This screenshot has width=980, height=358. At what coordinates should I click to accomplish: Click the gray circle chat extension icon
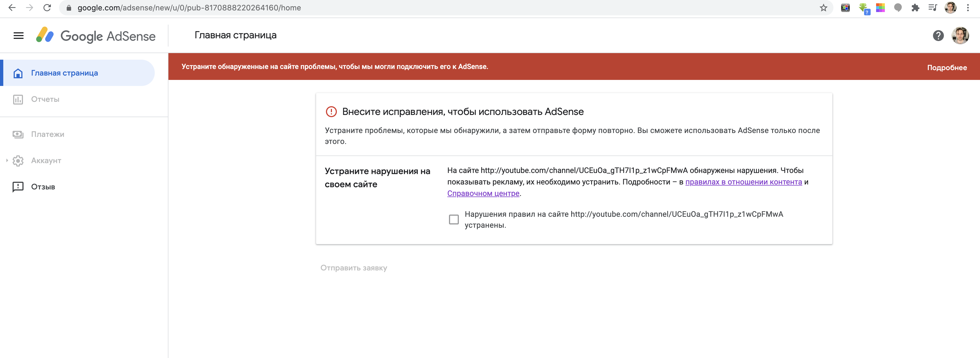click(x=898, y=8)
